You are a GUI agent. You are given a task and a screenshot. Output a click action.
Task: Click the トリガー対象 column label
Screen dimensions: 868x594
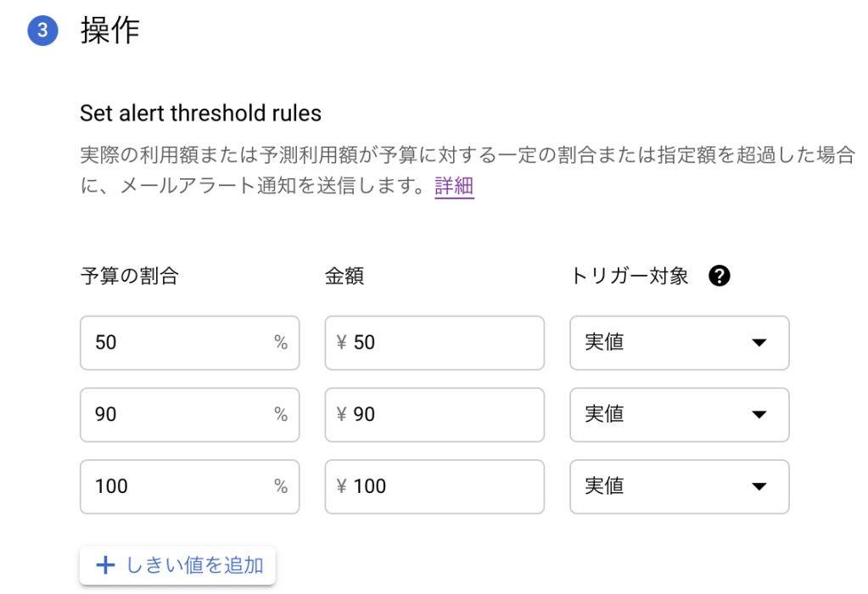629,276
